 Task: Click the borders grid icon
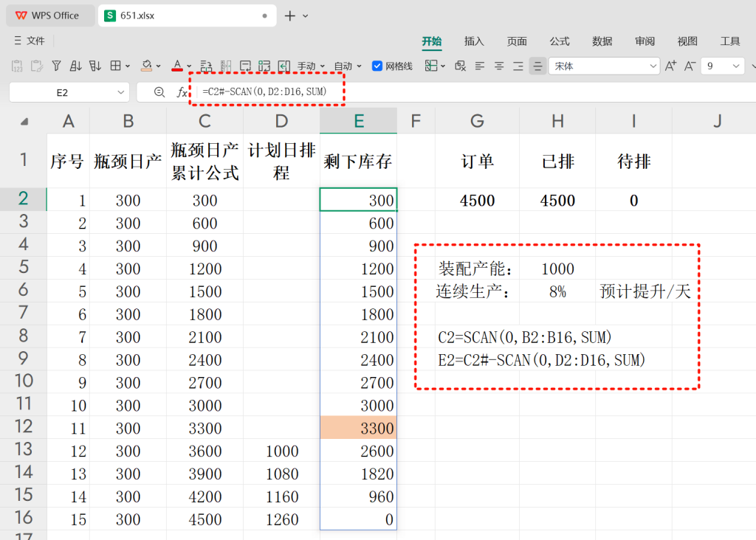[115, 66]
